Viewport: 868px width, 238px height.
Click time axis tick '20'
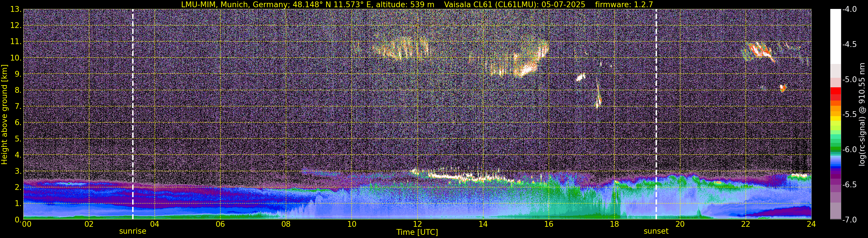tap(680, 224)
